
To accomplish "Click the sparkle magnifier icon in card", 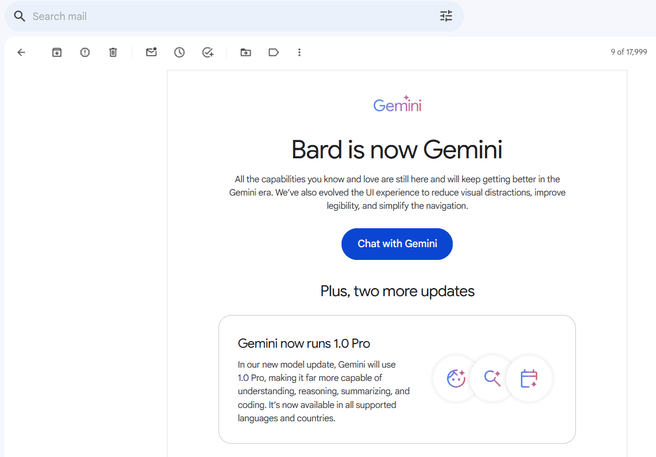I will point(492,378).
